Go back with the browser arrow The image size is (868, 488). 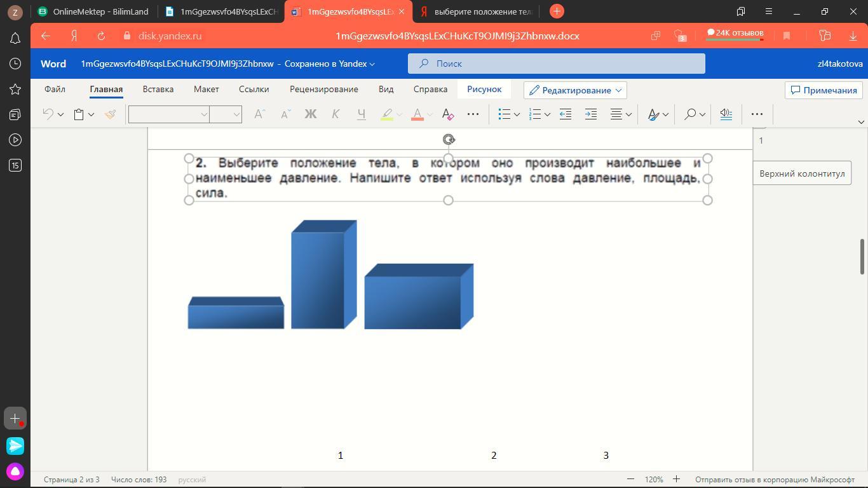pos(46,36)
